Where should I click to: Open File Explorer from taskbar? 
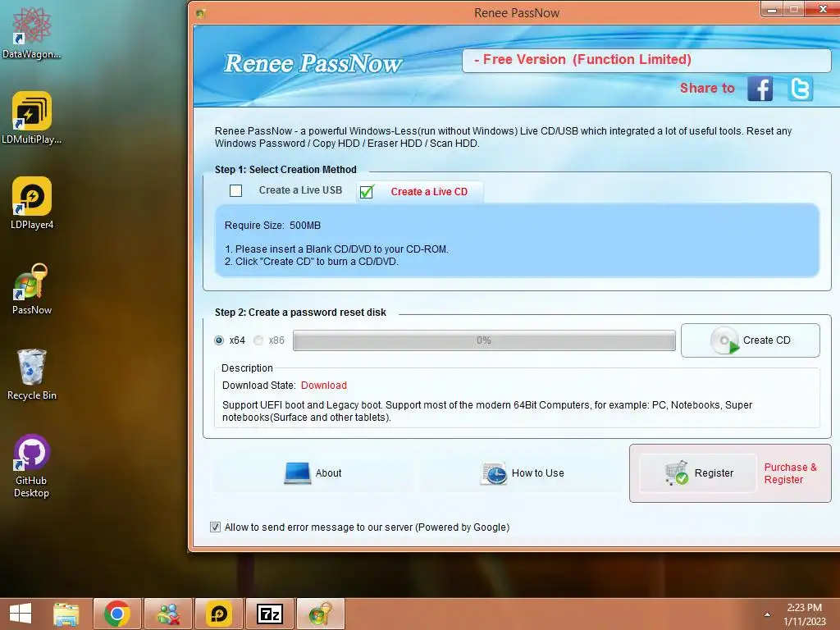pyautogui.click(x=66, y=614)
